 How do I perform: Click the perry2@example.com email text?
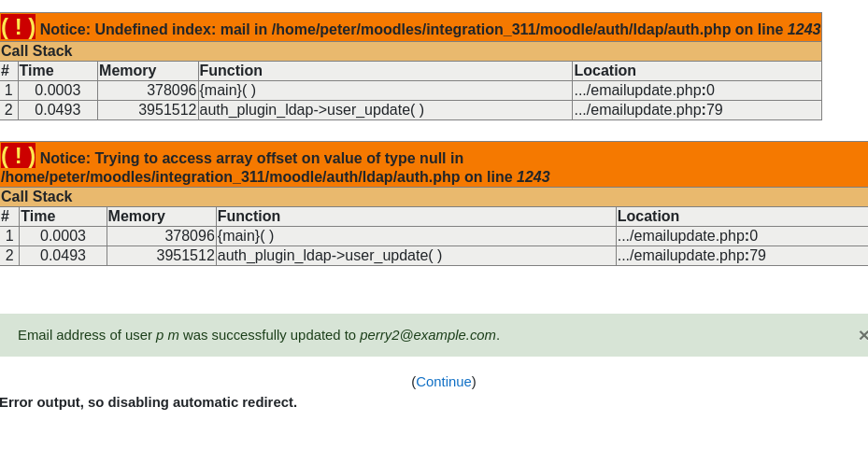coord(428,336)
